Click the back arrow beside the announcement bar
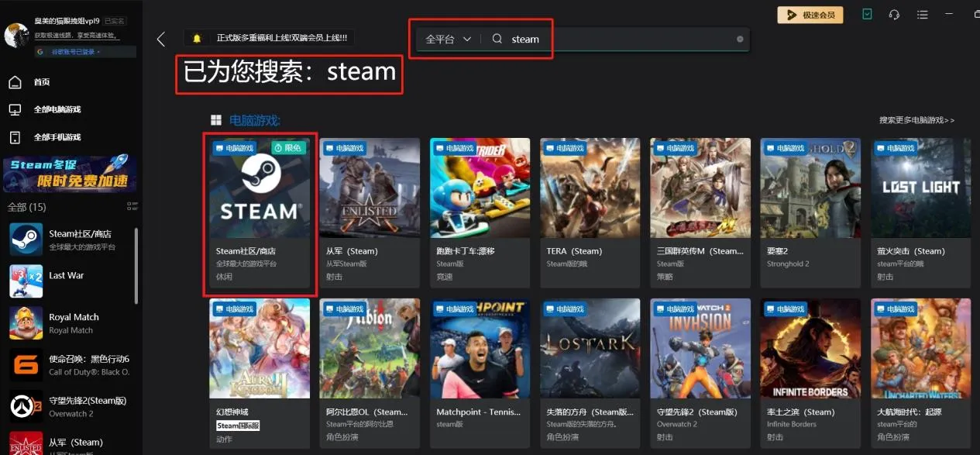Viewport: 980px width, 455px height. pos(161,40)
